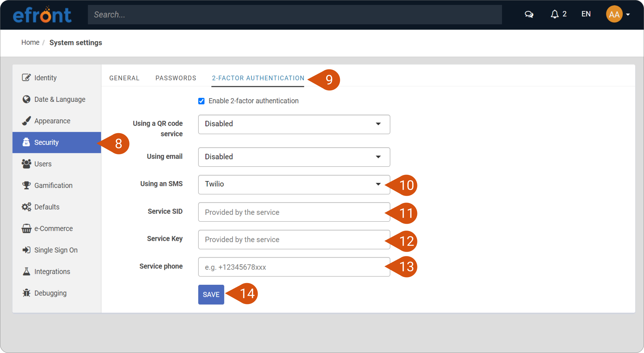
Task: Open the messages chat icon
Action: 529,14
